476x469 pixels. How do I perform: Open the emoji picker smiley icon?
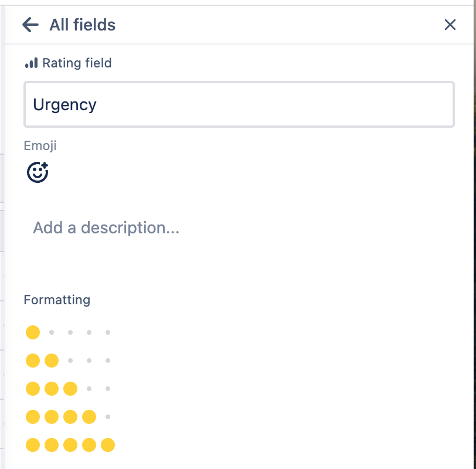[x=38, y=172]
